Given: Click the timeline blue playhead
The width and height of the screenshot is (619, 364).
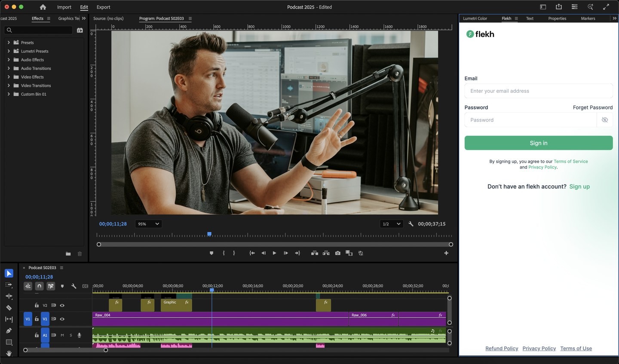Looking at the screenshot, I should coord(212,291).
